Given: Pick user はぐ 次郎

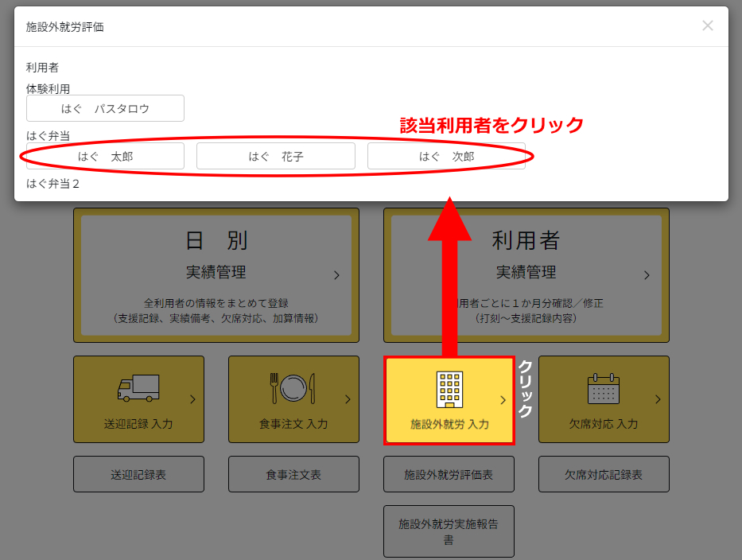Looking at the screenshot, I should coord(446,157).
